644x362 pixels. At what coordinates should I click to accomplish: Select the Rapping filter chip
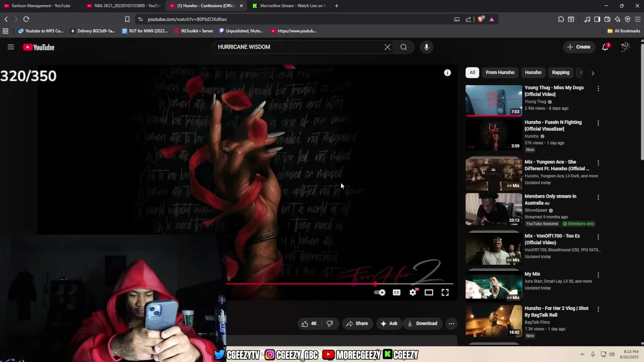pyautogui.click(x=560, y=72)
